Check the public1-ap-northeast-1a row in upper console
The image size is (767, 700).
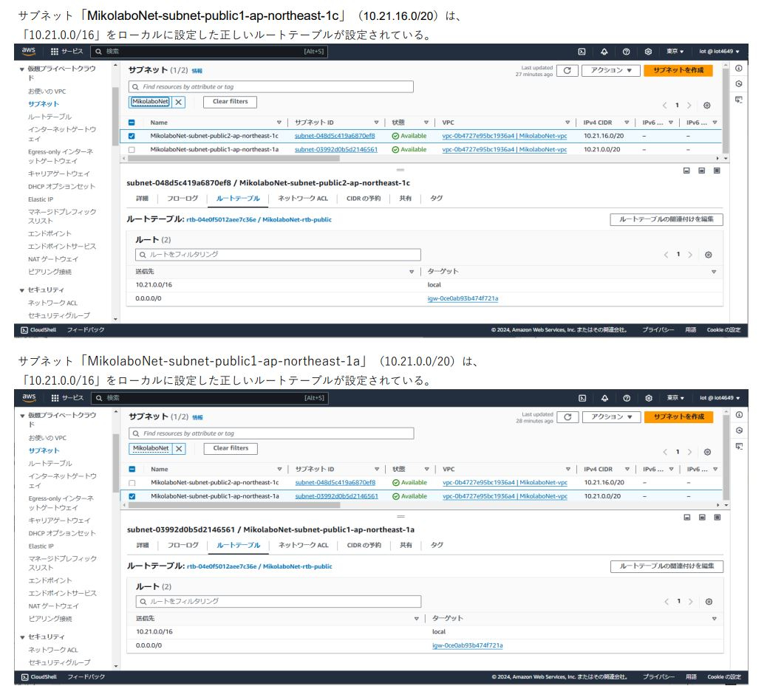132,150
